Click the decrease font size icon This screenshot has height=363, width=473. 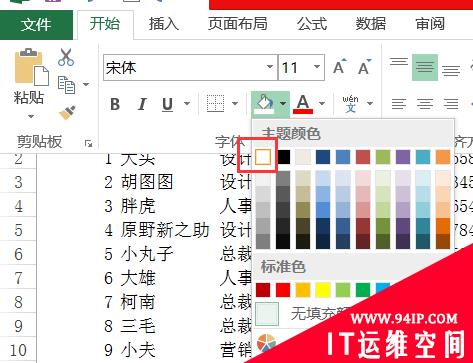[365, 67]
